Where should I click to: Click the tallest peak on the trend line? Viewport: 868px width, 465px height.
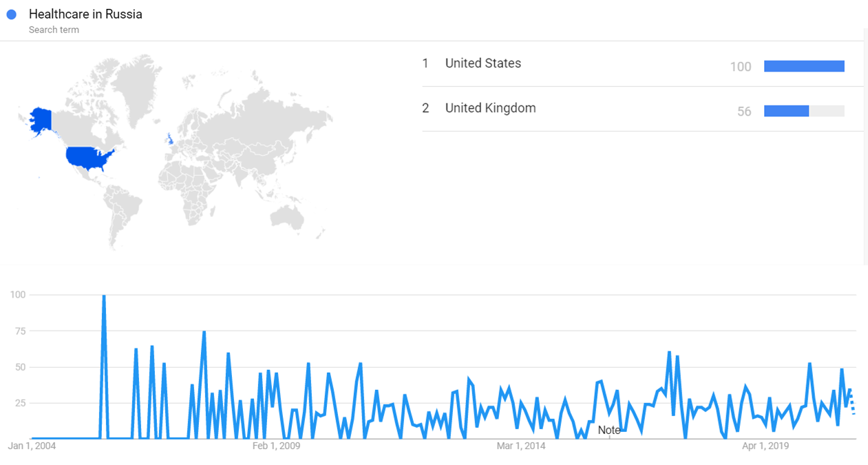pyautogui.click(x=104, y=296)
